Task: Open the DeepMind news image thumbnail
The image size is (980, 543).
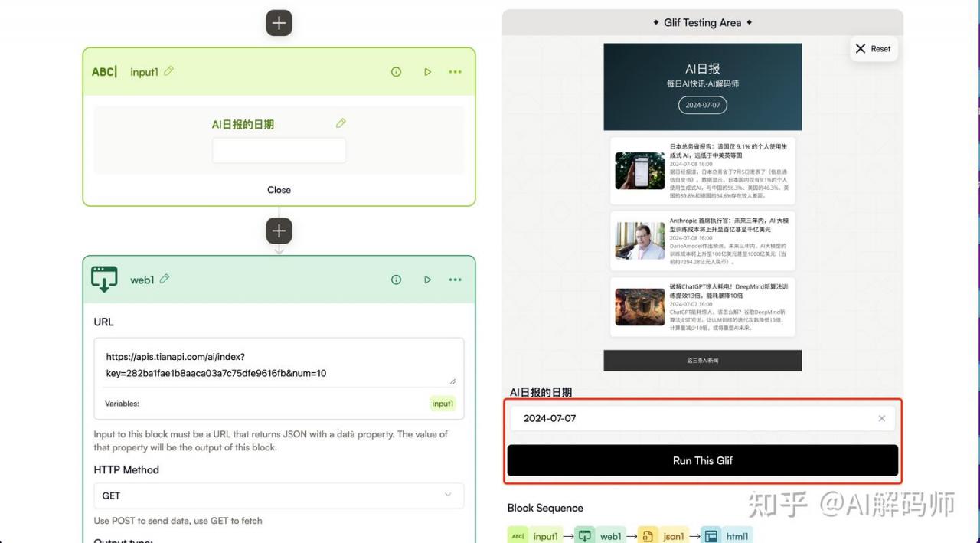Action: (640, 307)
